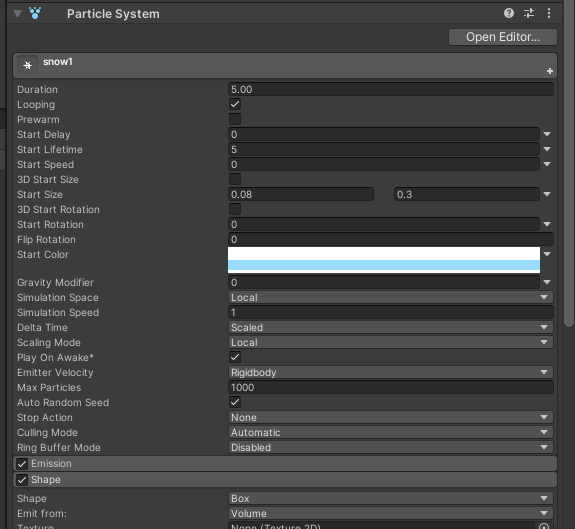
Task: Click the snow1 particle emitter icon
Action: (x=28, y=65)
